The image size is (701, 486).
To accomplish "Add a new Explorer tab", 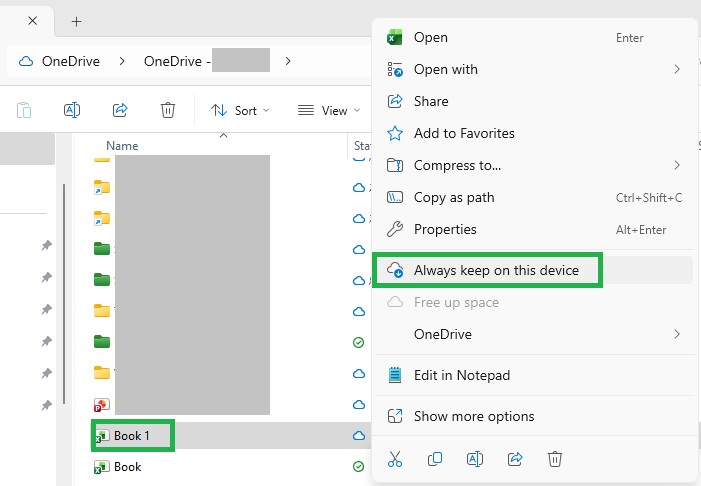I will click(76, 21).
